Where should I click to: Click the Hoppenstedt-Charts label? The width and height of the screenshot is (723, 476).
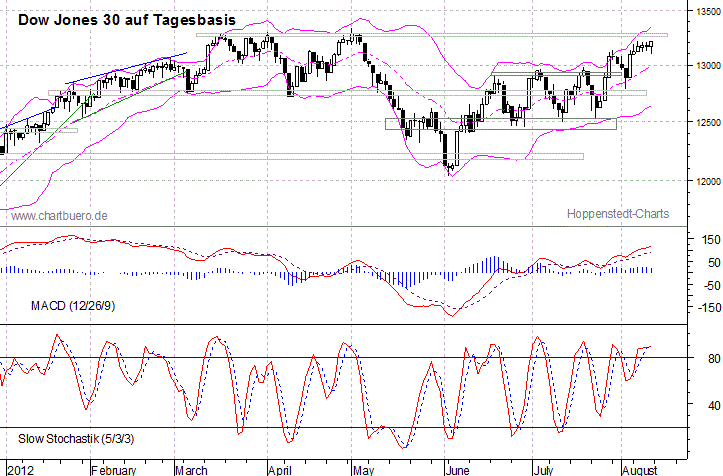618,214
